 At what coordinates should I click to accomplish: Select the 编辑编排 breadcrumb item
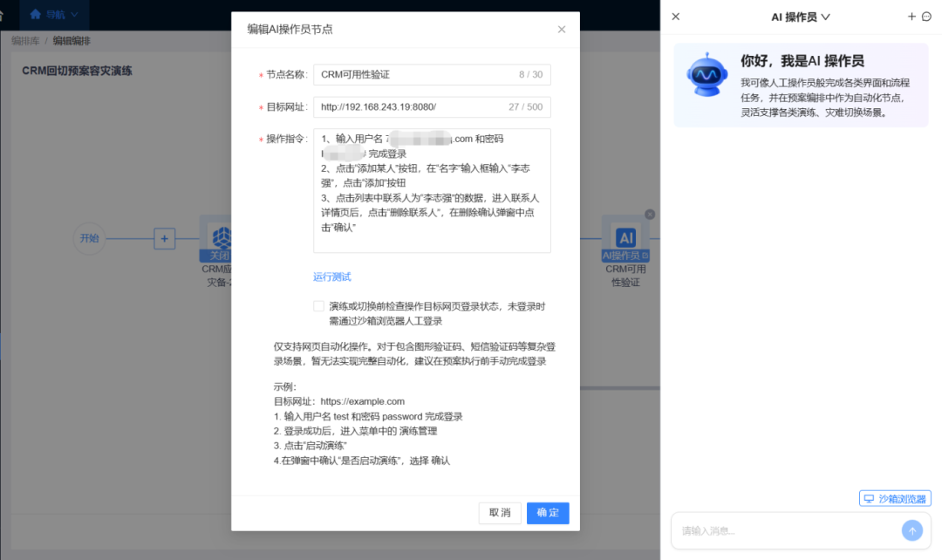(x=70, y=38)
